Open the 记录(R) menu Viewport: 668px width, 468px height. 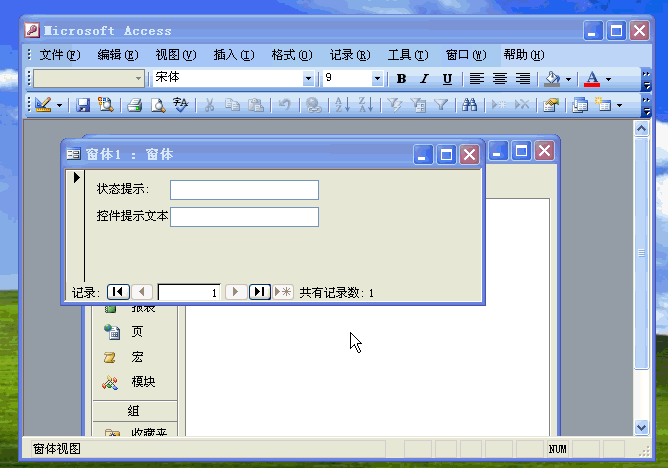point(350,55)
